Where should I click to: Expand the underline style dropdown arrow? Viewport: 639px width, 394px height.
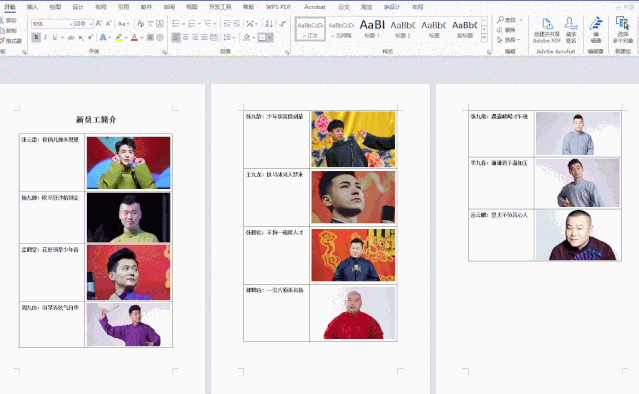coord(62,37)
